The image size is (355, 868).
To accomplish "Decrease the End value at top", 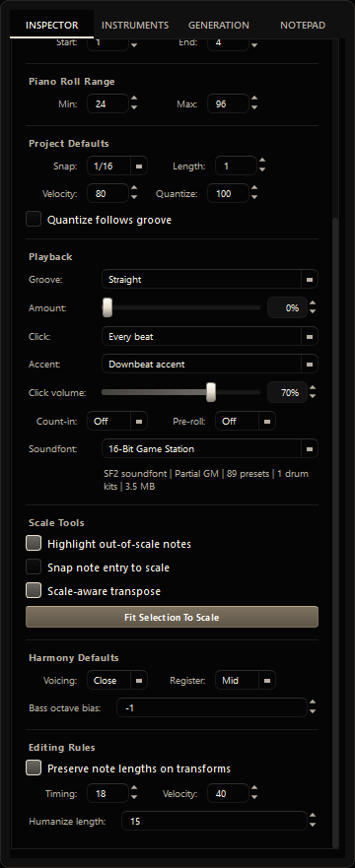I will [254, 46].
